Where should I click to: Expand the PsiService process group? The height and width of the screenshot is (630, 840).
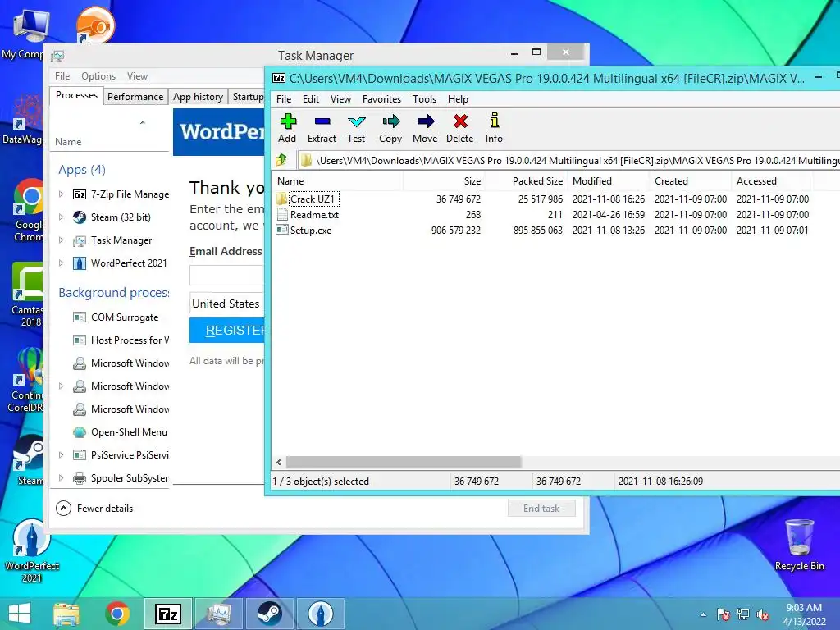click(61, 454)
